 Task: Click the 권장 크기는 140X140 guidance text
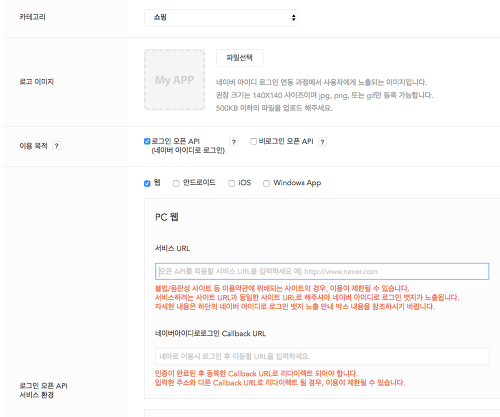click(324, 95)
